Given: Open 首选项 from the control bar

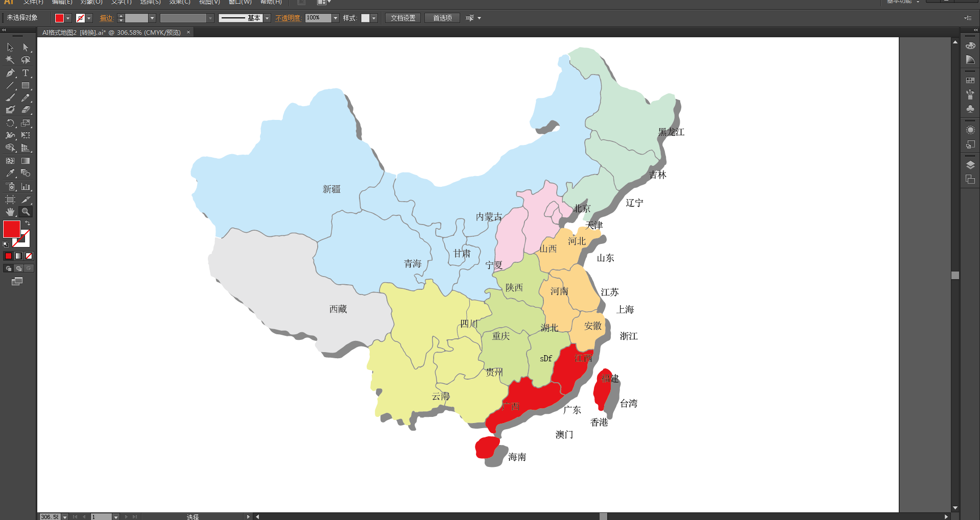Looking at the screenshot, I should pyautogui.click(x=442, y=18).
